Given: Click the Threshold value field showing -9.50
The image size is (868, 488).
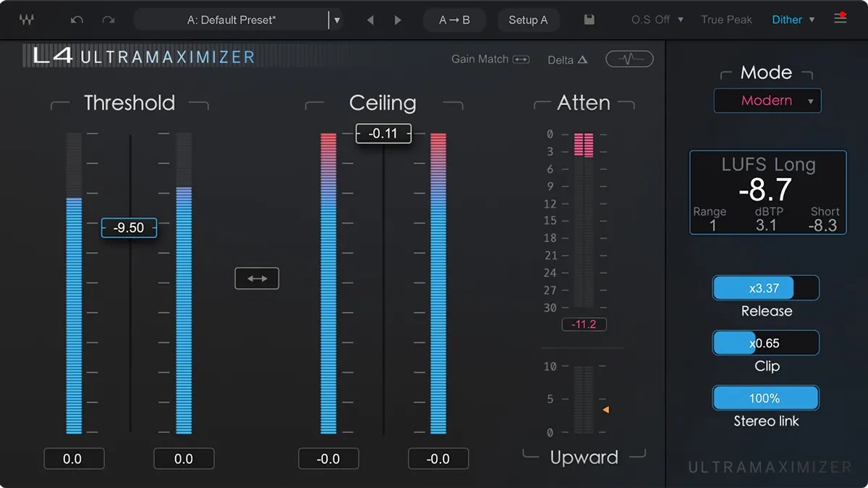Looking at the screenshot, I should point(129,227).
